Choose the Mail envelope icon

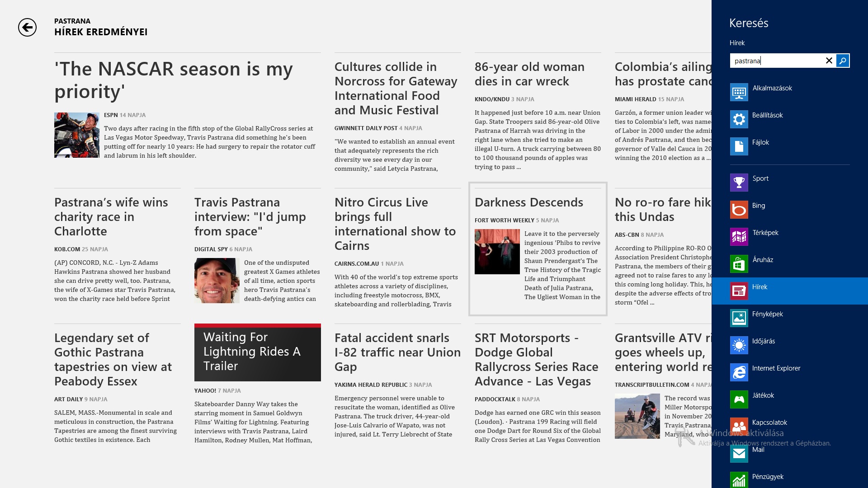(739, 454)
